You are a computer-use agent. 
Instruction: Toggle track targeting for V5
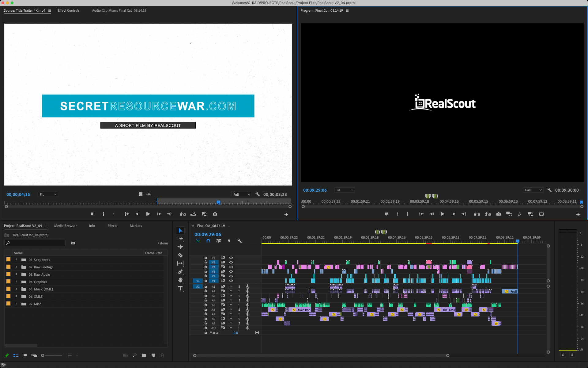pyautogui.click(x=213, y=262)
